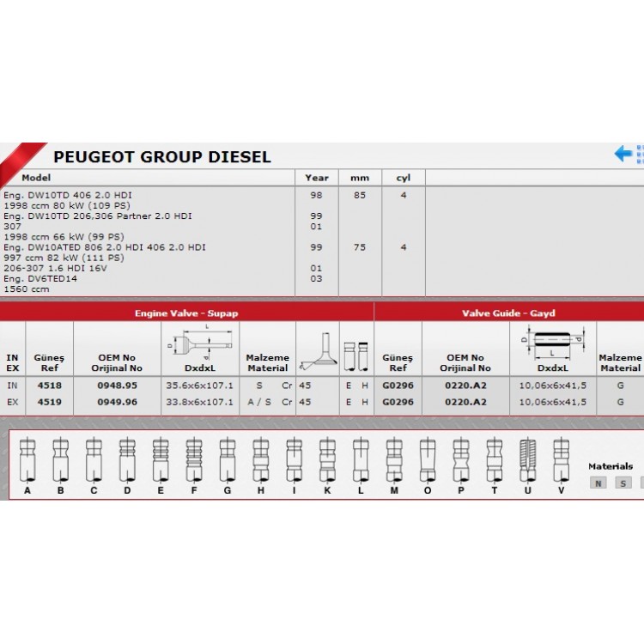This screenshot has height=644, width=644.
Task: Click the Materials legend label
Action: click(x=611, y=466)
